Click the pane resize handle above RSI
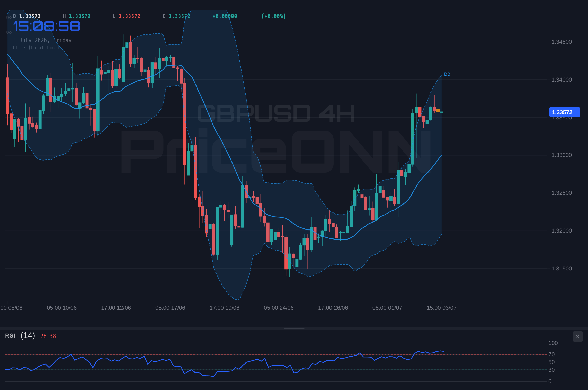588x390 pixels. [294, 329]
